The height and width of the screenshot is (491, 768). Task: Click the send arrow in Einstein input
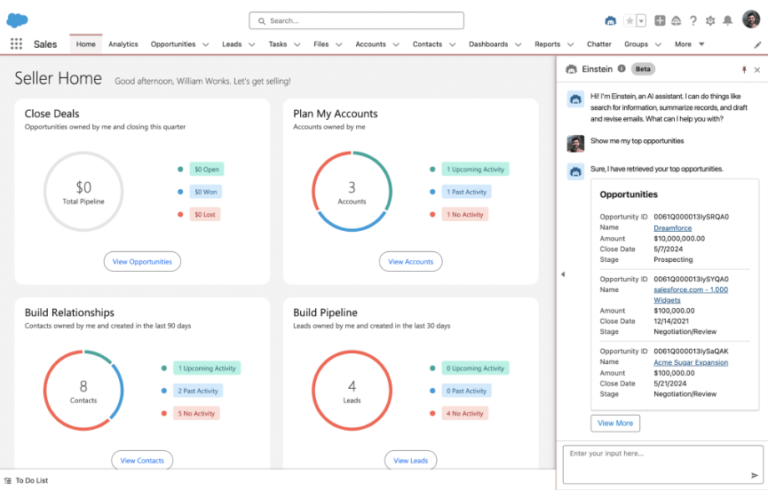[754, 475]
